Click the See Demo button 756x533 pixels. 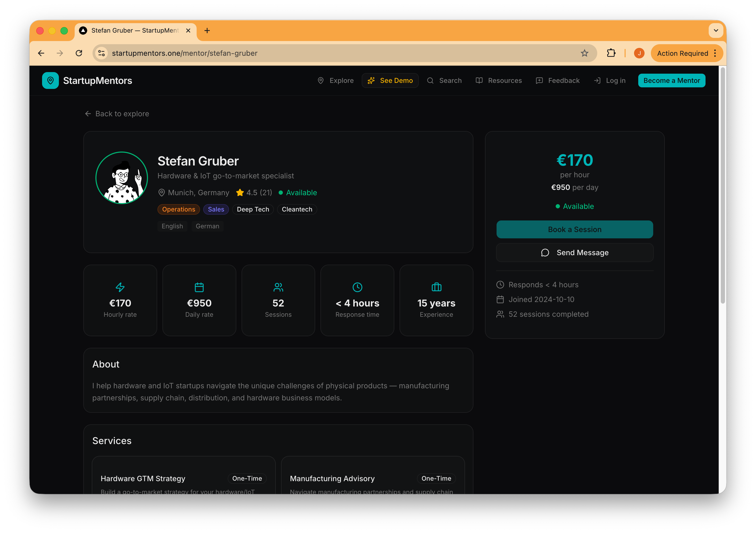click(390, 81)
